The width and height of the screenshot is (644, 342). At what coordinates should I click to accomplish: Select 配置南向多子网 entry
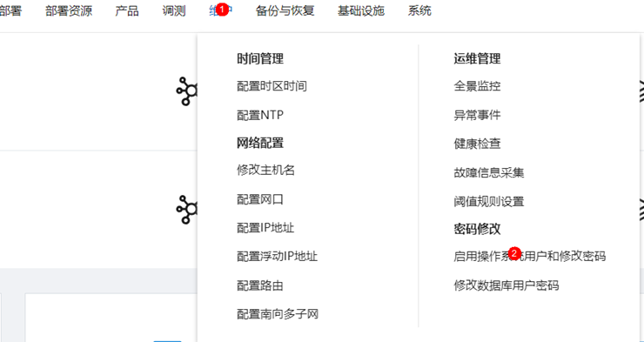coord(278,314)
